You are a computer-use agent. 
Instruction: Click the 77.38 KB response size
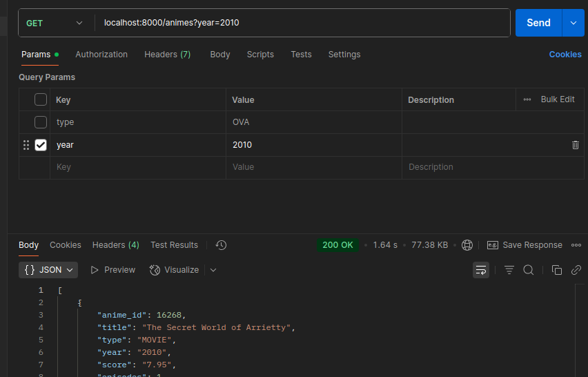point(430,245)
